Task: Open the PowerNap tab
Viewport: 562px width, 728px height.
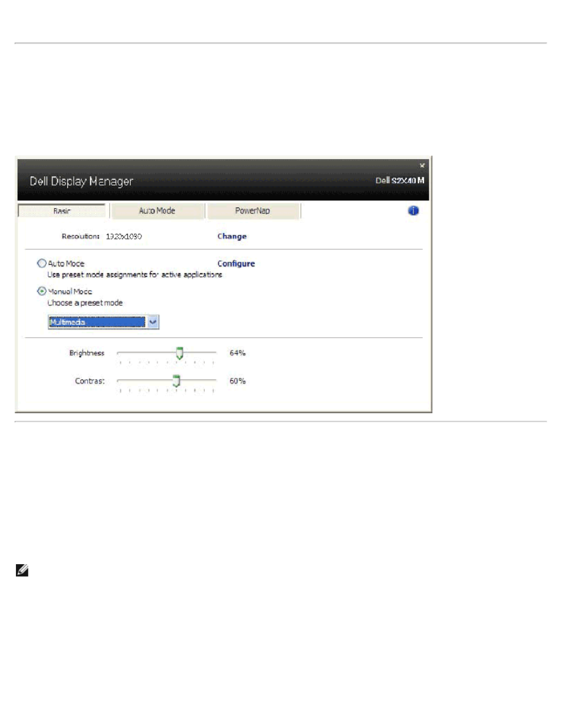Action: [253, 210]
